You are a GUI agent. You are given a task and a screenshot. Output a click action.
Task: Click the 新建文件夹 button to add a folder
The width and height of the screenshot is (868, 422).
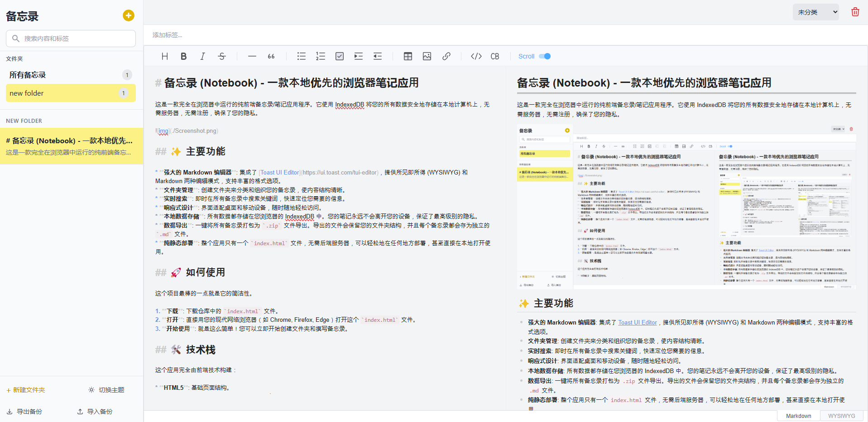pyautogui.click(x=25, y=389)
